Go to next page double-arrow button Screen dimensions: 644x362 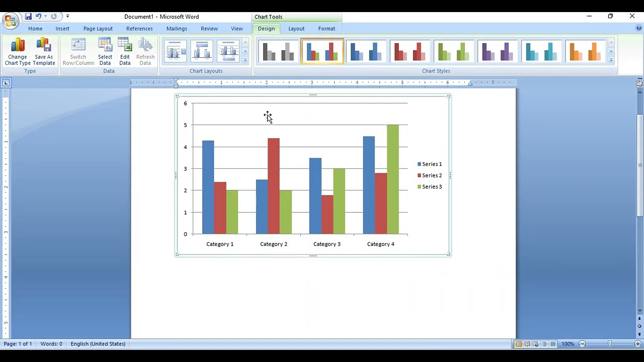[x=640, y=334]
